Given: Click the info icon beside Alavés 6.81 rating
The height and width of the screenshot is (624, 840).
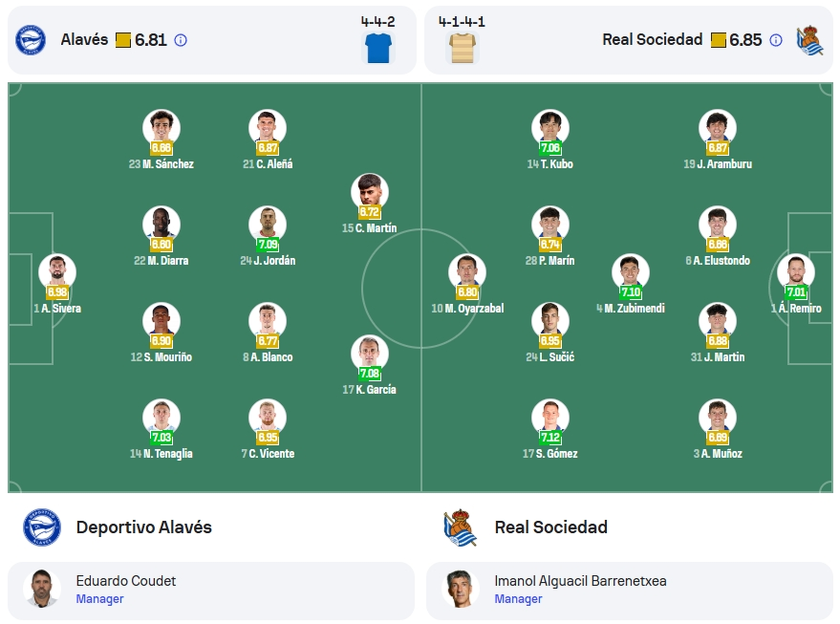Looking at the screenshot, I should tap(181, 40).
